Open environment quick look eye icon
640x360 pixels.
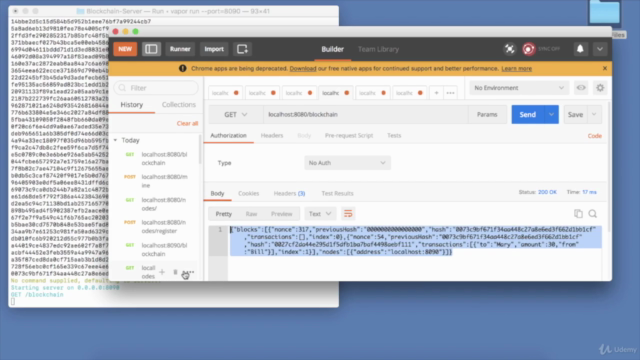[x=581, y=88]
